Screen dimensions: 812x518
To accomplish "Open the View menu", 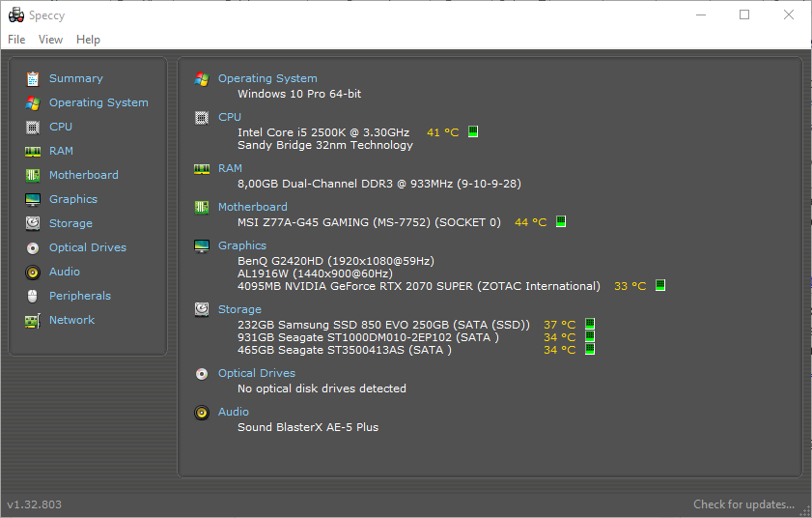I will click(x=50, y=40).
